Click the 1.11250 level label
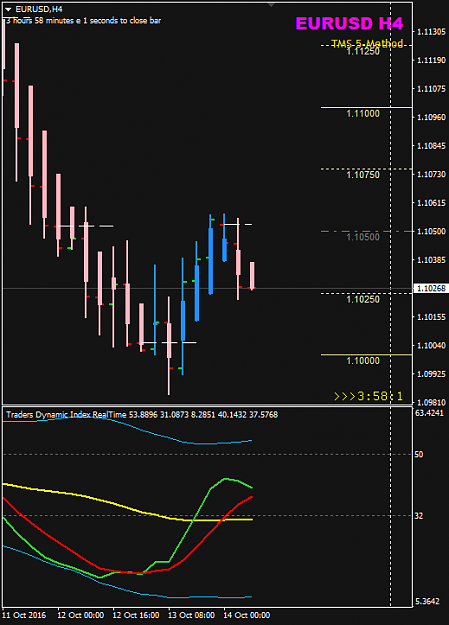 click(363, 51)
